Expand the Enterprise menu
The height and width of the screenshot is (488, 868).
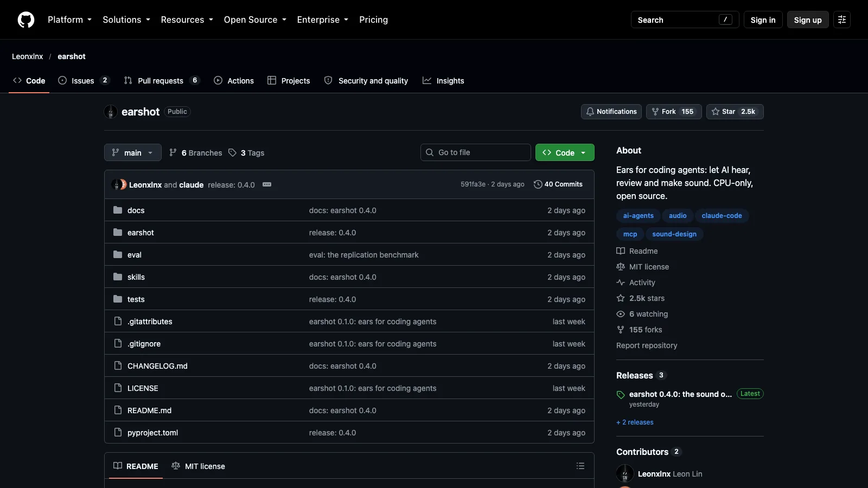322,20
